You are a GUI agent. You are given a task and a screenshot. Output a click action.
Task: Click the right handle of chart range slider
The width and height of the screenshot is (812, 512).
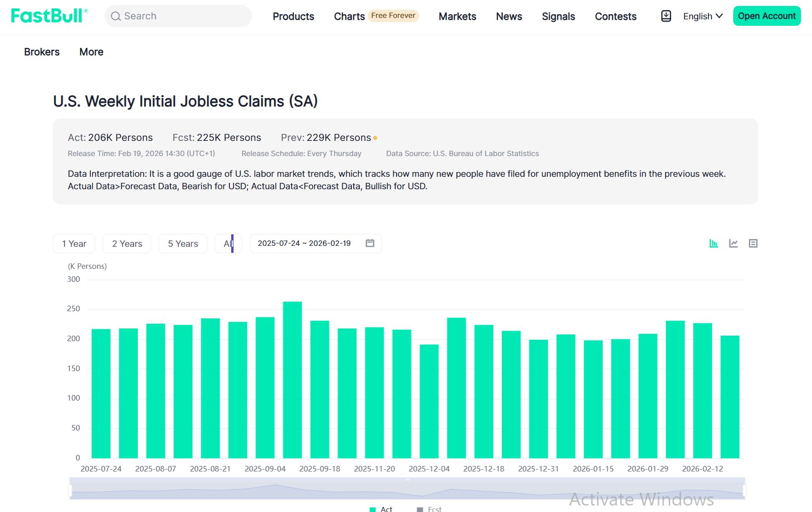coord(744,490)
